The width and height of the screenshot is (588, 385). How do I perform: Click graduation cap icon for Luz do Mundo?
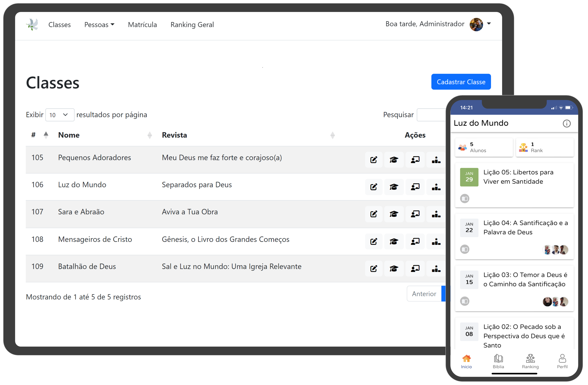[x=394, y=187]
